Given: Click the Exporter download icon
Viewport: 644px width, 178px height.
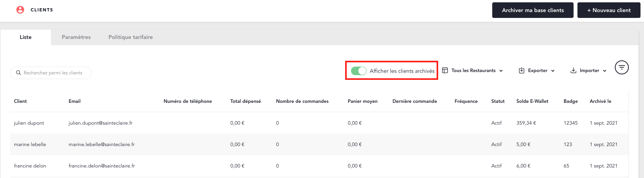Looking at the screenshot, I should pyautogui.click(x=521, y=70).
